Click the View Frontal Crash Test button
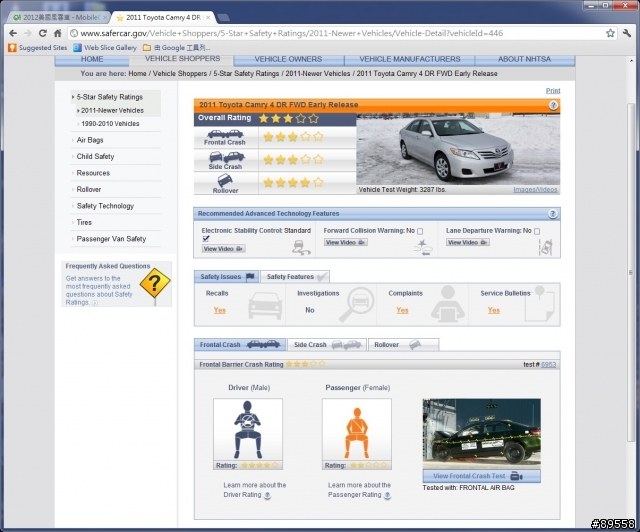The image size is (640, 532). (482, 476)
